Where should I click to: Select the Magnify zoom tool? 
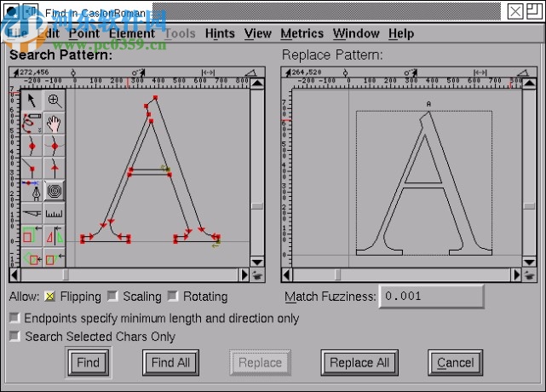pyautogui.click(x=55, y=101)
